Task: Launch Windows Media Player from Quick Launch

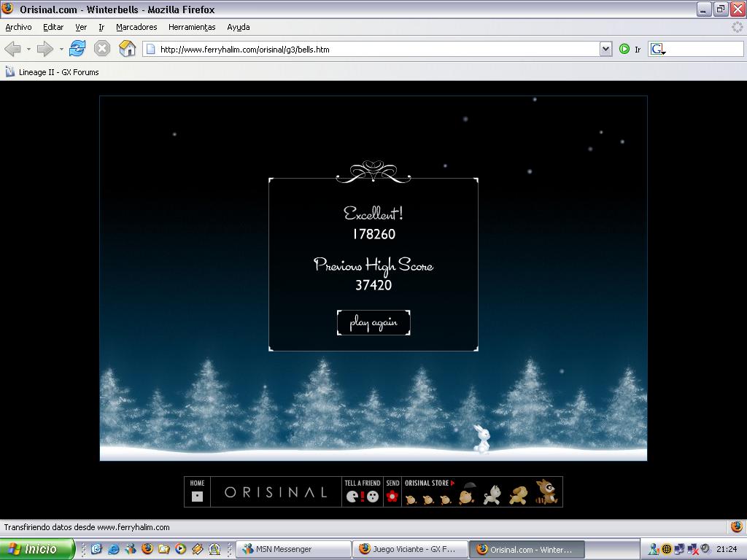Action: [x=181, y=549]
